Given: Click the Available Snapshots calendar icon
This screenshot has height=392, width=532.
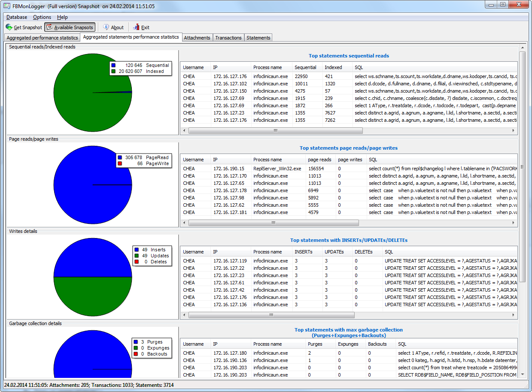Looking at the screenshot, I should [x=49, y=27].
